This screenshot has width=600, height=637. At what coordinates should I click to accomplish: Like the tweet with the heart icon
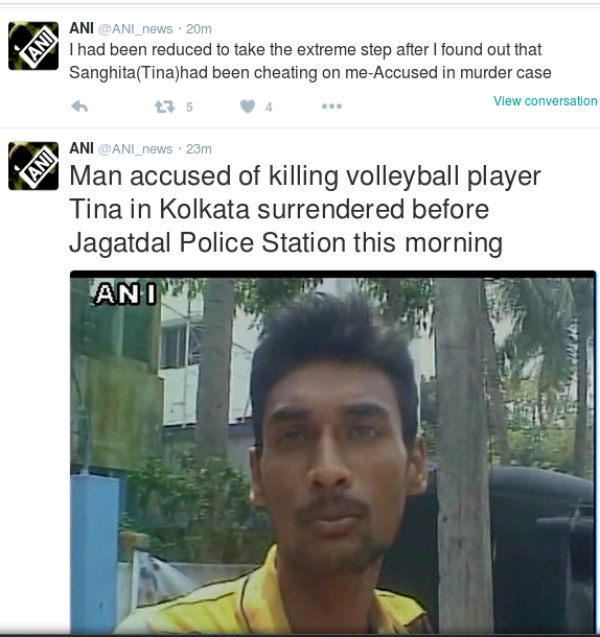pyautogui.click(x=248, y=106)
